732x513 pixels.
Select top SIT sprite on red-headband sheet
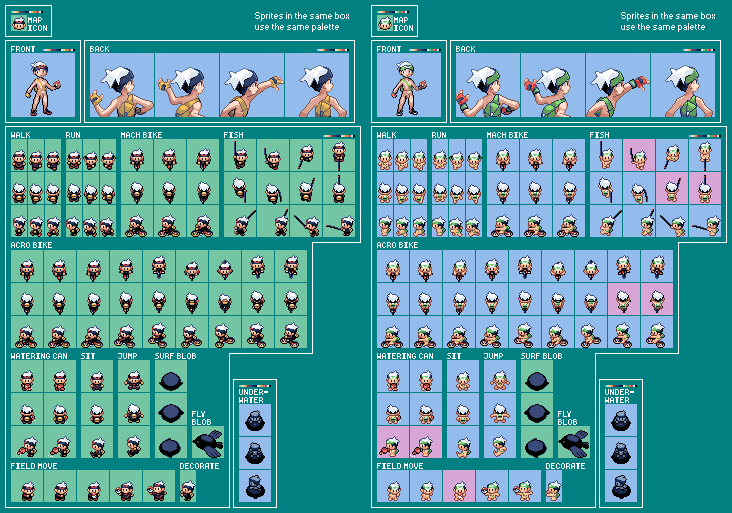pos(97,376)
